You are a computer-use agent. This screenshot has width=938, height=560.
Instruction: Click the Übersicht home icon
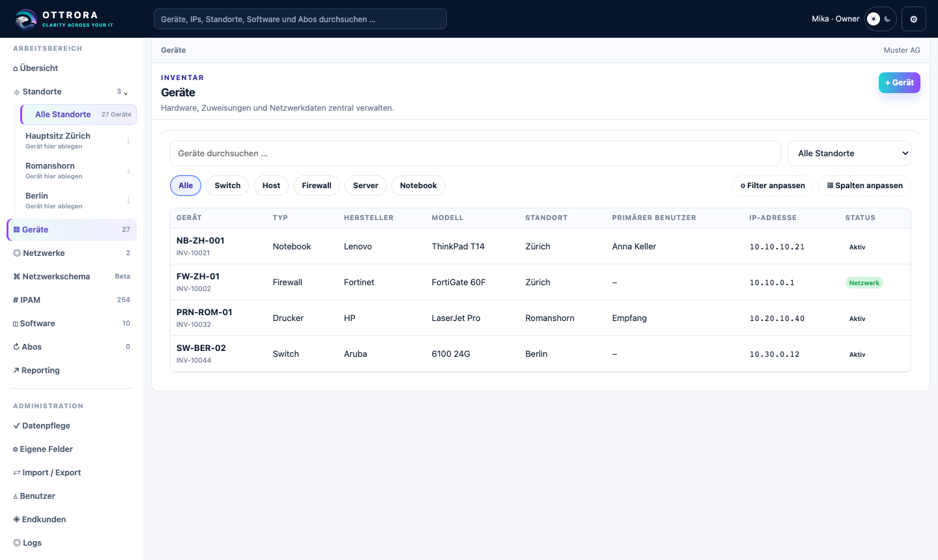pos(16,68)
